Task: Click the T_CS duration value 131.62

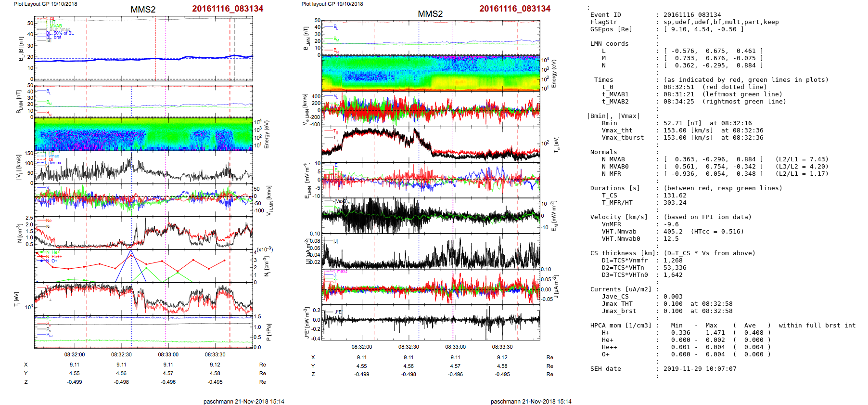Action: pos(673,196)
